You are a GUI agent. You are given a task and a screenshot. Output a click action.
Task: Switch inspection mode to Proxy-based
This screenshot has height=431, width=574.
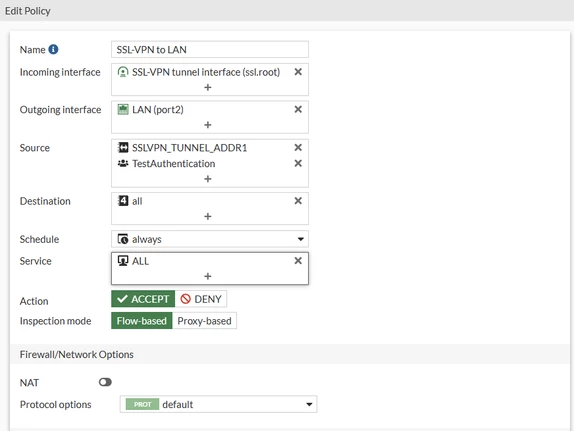click(204, 321)
